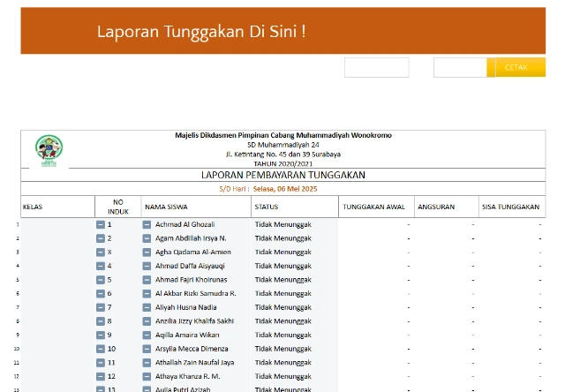The width and height of the screenshot is (565, 392).
Task: Click the empty input box adjoining CETAK button
Action: tap(460, 67)
